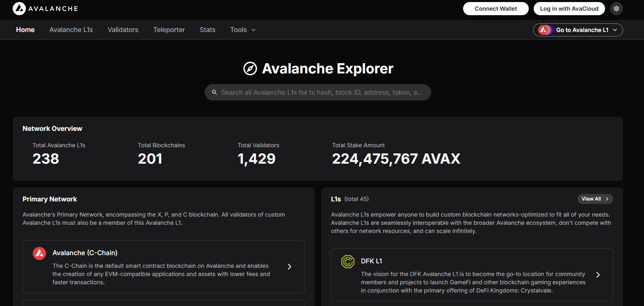Click the Primary Network heading
The height and width of the screenshot is (306, 644).
50,199
